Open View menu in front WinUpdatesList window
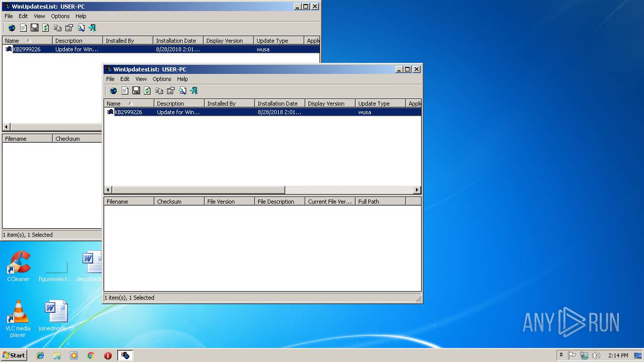 coord(141,79)
